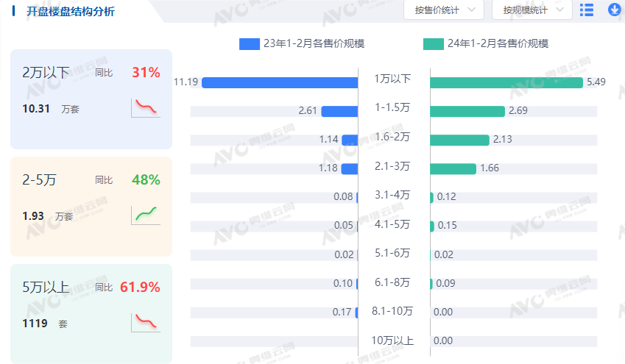Click the 2万以下 downward trend sparkline
The width and height of the screenshot is (625, 364).
click(x=146, y=107)
